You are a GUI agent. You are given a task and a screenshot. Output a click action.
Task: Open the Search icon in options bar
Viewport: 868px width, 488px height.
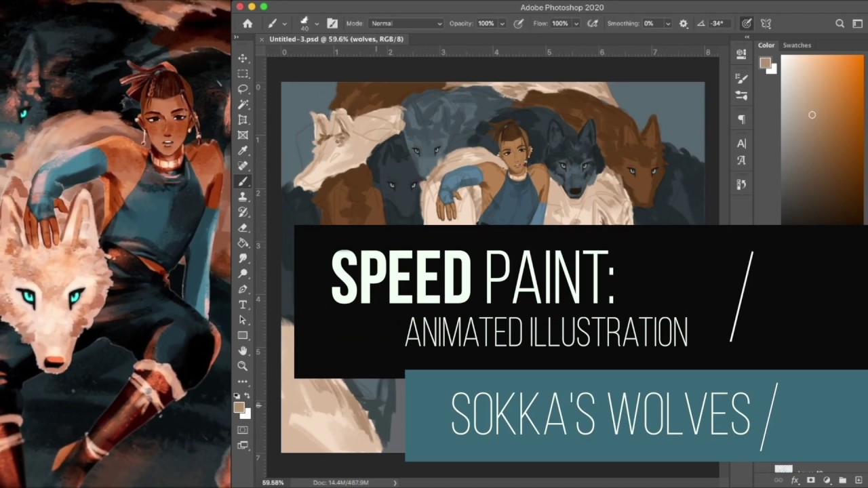(840, 23)
